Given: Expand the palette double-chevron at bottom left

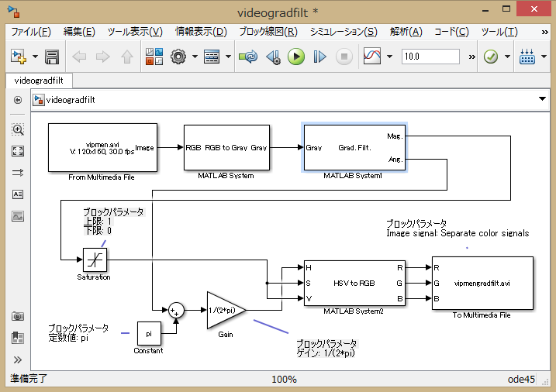Looking at the screenshot, I should 18,359.
